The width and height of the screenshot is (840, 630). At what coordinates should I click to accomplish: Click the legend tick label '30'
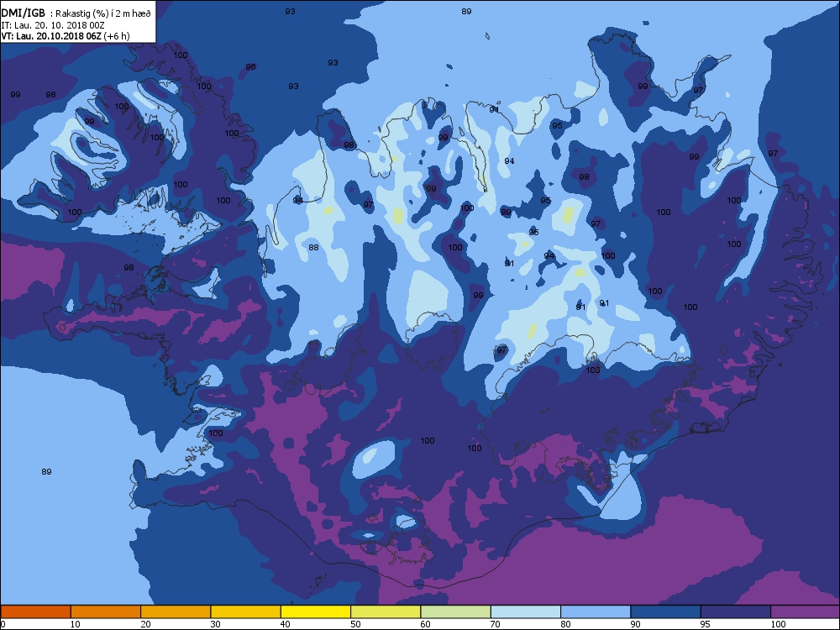point(215,624)
